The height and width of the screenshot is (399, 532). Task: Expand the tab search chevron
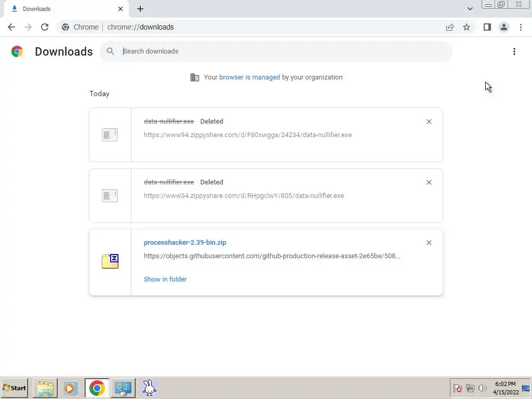point(470,9)
